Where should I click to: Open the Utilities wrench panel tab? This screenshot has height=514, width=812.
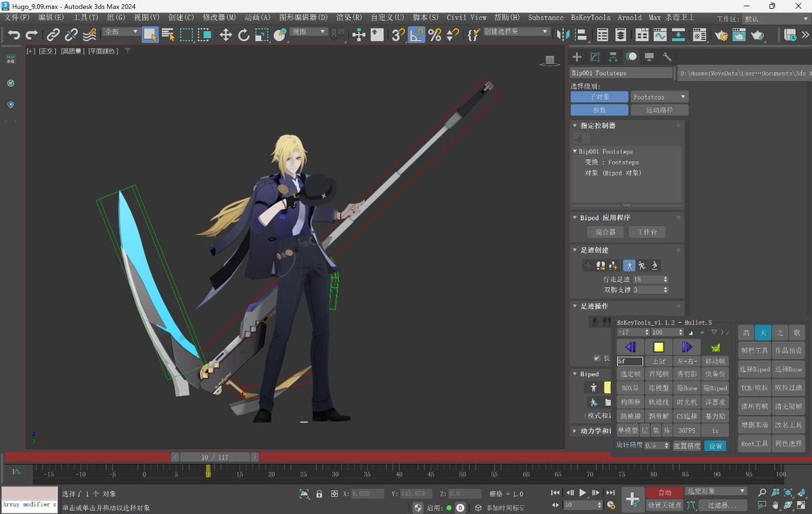(x=667, y=57)
